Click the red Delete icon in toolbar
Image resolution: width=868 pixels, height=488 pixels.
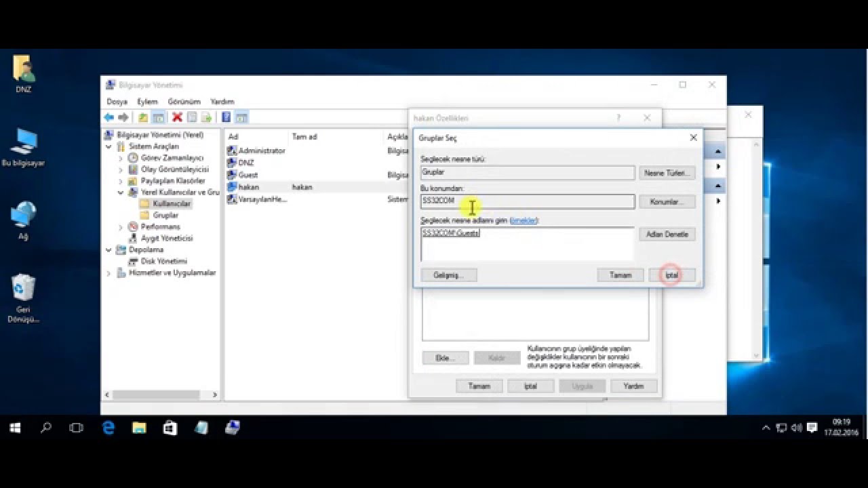point(177,117)
